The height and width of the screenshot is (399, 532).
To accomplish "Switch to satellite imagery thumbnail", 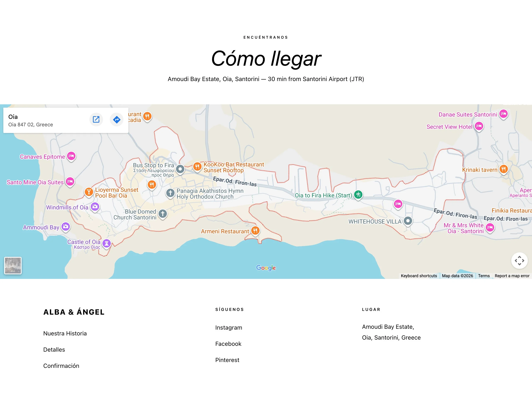I will point(13,265).
